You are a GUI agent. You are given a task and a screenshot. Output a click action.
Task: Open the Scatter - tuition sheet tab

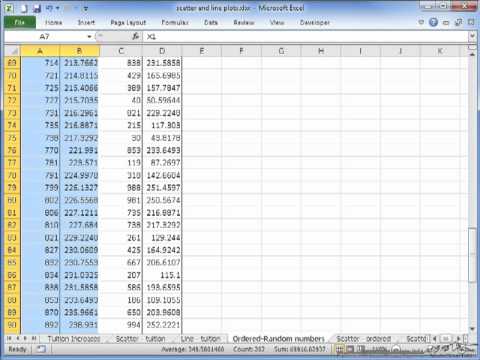pyautogui.click(x=140, y=339)
